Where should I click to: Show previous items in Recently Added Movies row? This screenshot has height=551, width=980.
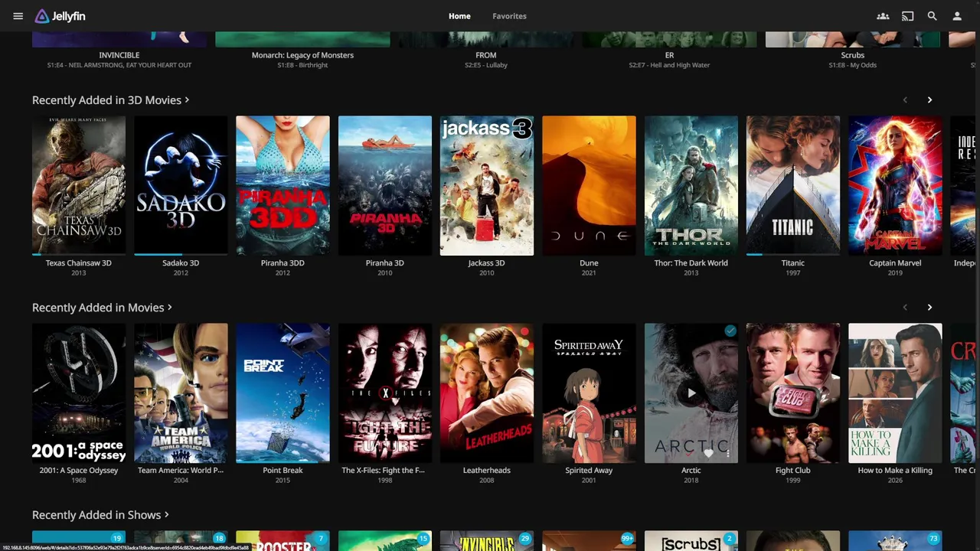(x=905, y=308)
